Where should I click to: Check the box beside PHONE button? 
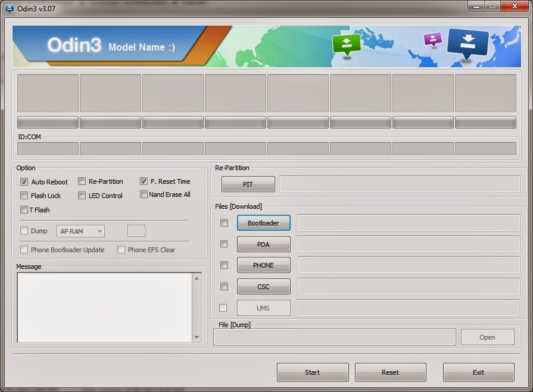pyautogui.click(x=224, y=265)
